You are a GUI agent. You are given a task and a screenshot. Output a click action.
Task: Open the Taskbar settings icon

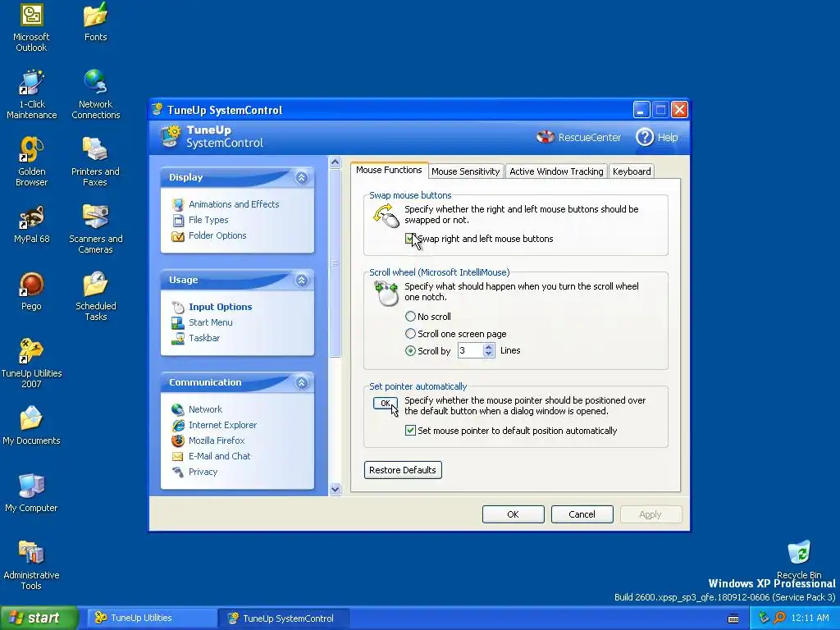[178, 338]
